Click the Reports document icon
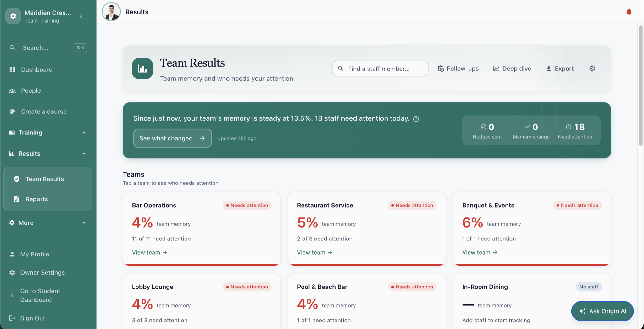The height and width of the screenshot is (329, 644). [x=17, y=199]
